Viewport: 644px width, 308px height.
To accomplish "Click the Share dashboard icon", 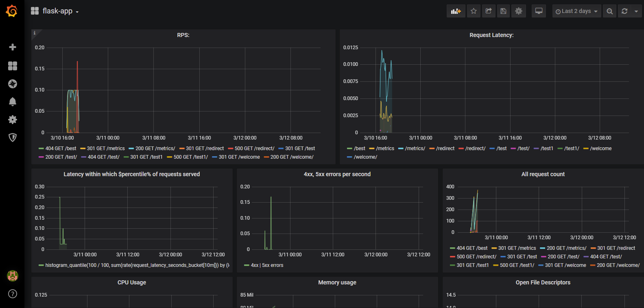I will click(x=489, y=11).
